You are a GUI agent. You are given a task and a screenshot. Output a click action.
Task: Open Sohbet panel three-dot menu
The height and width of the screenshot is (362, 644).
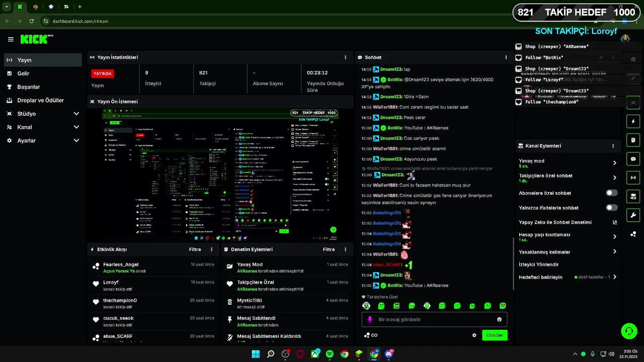pyautogui.click(x=506, y=57)
